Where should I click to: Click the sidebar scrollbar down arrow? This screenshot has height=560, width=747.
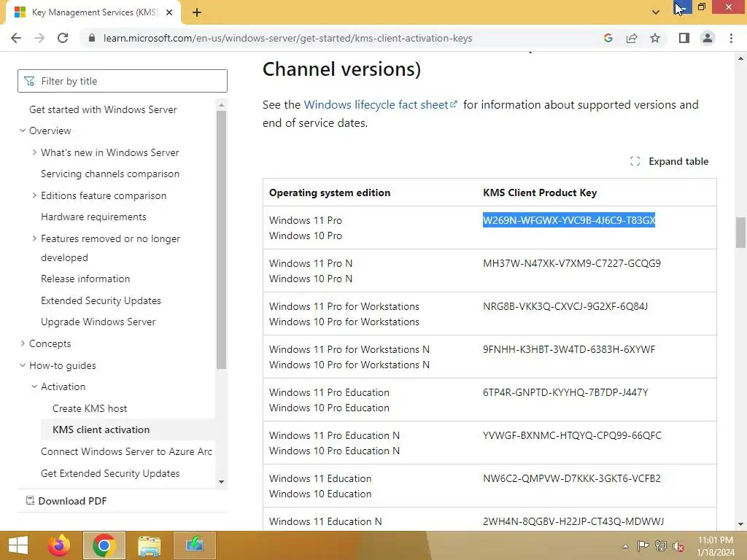221,482
